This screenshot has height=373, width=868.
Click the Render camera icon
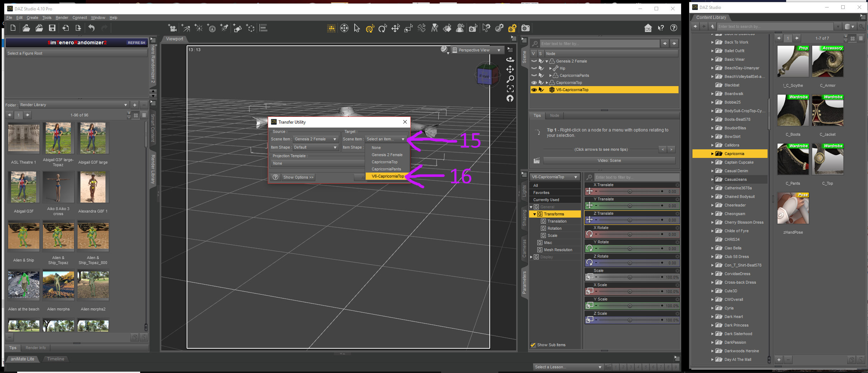[525, 28]
